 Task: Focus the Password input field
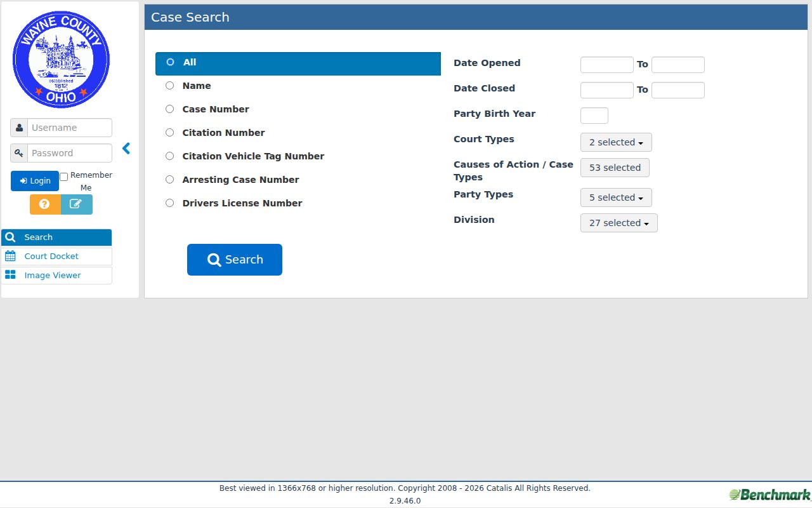tap(70, 153)
